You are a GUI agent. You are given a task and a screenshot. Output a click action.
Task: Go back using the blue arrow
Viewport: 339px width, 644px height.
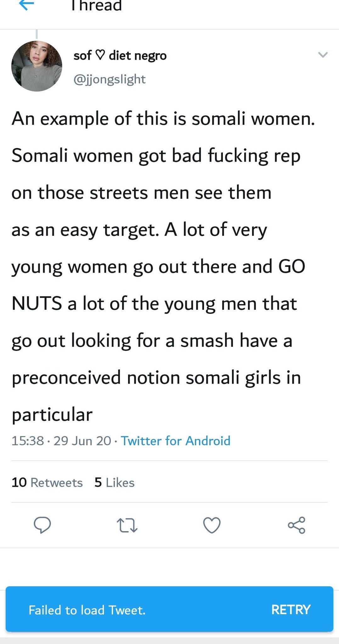26,5
